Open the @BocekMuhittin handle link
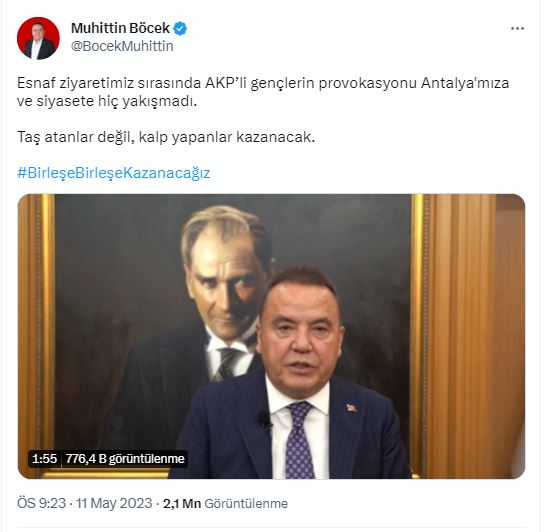 122,46
